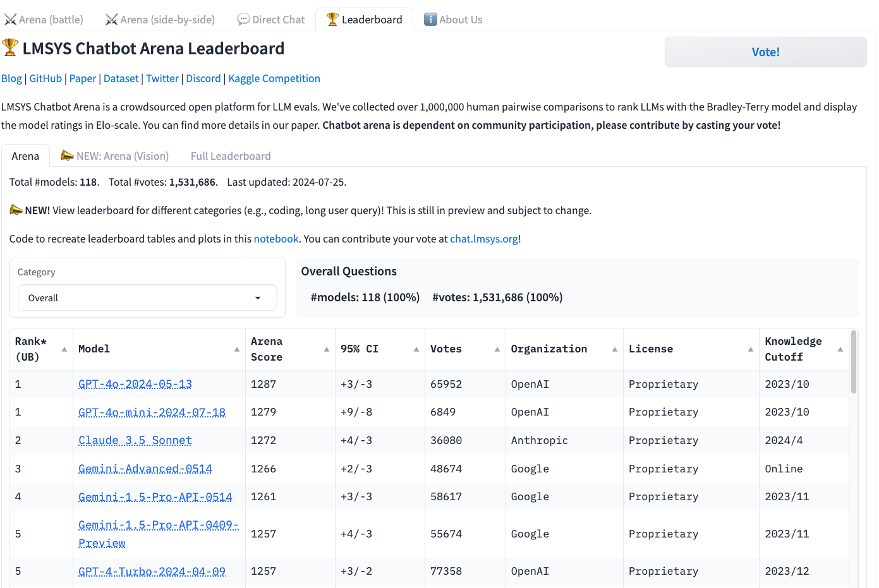The width and height of the screenshot is (879, 588).
Task: Open Gemini-Advanced-0514 model link
Action: [145, 469]
